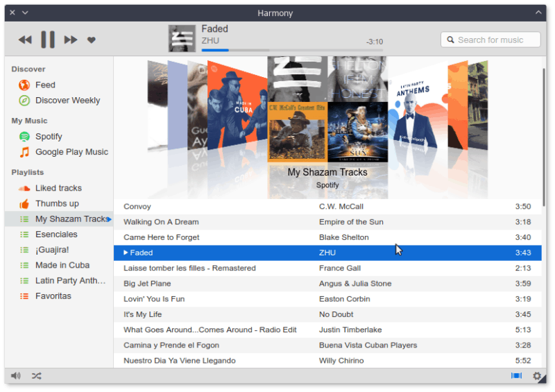
Task: Skip to the next track
Action: point(70,40)
